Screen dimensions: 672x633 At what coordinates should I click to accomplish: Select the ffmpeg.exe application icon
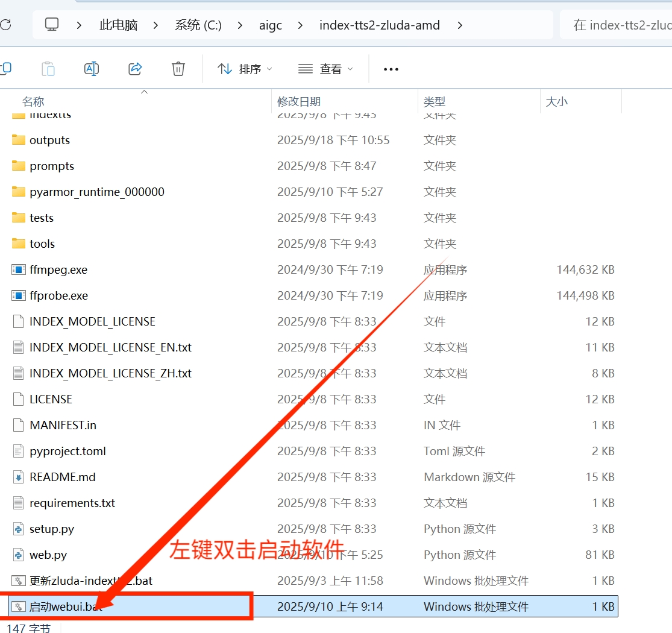pyautogui.click(x=19, y=269)
